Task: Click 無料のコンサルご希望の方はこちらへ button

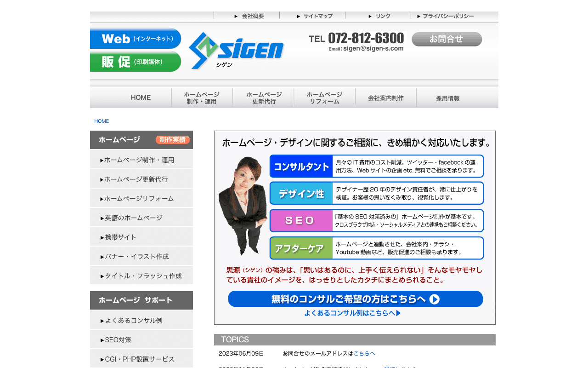Action: coord(355,299)
